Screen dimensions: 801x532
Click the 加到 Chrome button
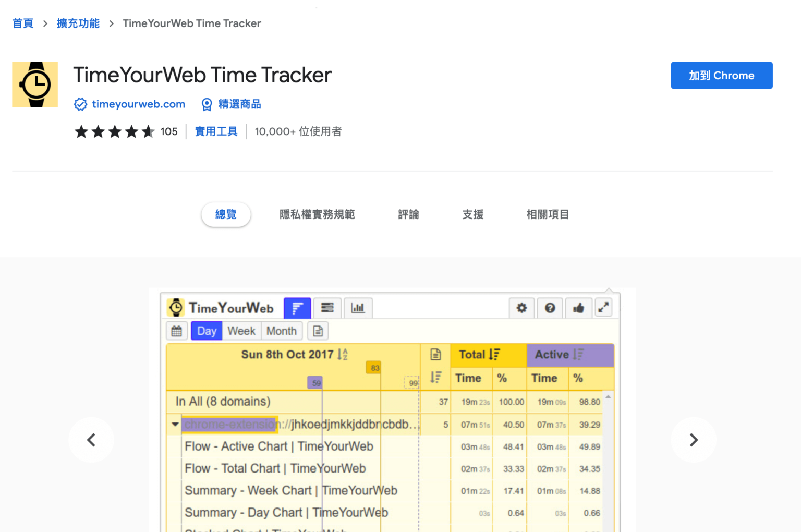(721, 75)
